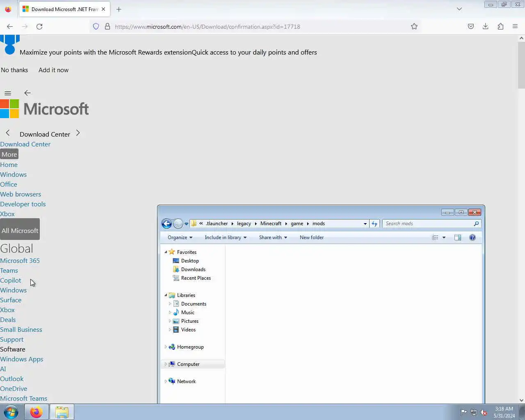Click the browser vertical scrollbar thumb
525x420 pixels.
pyautogui.click(x=521, y=65)
